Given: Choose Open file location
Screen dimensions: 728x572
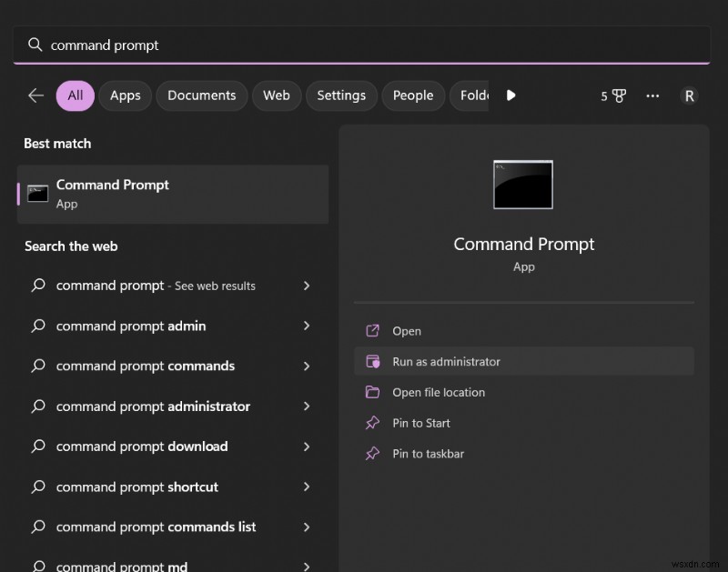Looking at the screenshot, I should 524,392.
